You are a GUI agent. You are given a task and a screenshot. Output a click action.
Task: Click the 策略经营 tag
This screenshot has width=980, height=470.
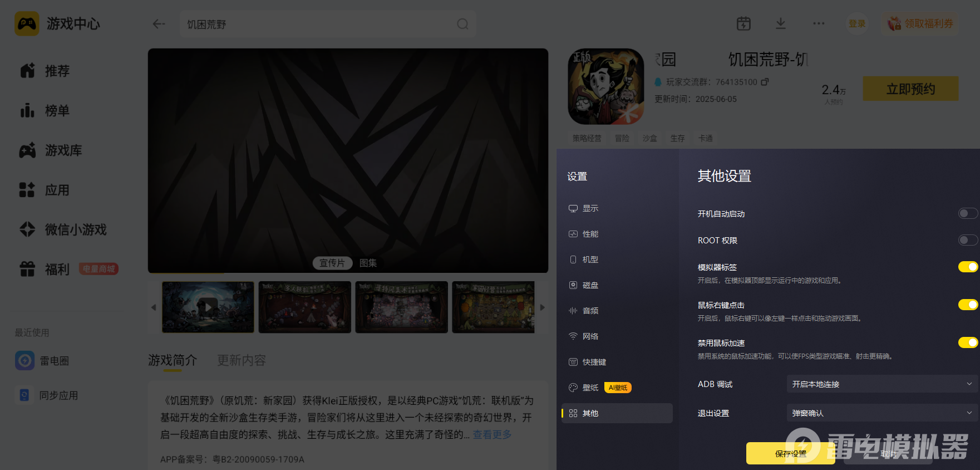click(x=587, y=138)
